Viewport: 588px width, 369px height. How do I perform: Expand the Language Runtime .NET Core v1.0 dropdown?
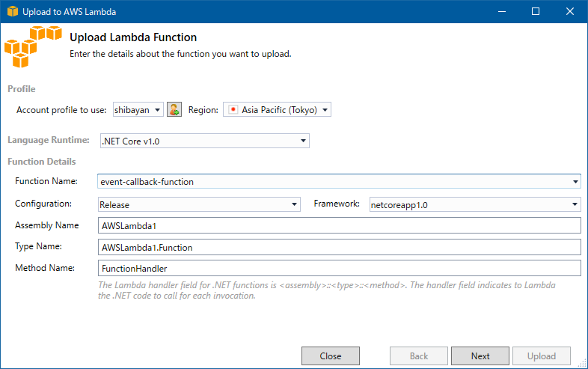coord(205,141)
